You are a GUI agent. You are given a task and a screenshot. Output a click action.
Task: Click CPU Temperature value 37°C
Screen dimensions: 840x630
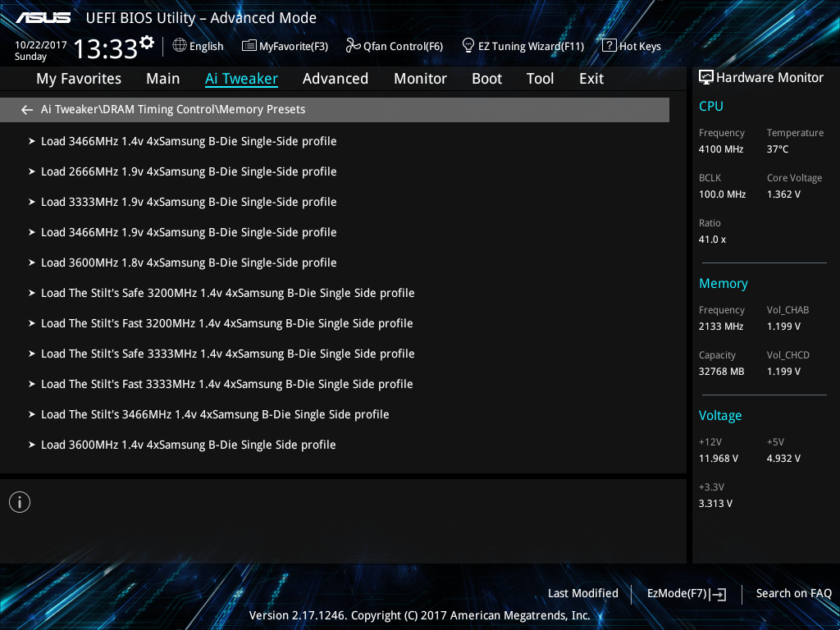tap(778, 149)
